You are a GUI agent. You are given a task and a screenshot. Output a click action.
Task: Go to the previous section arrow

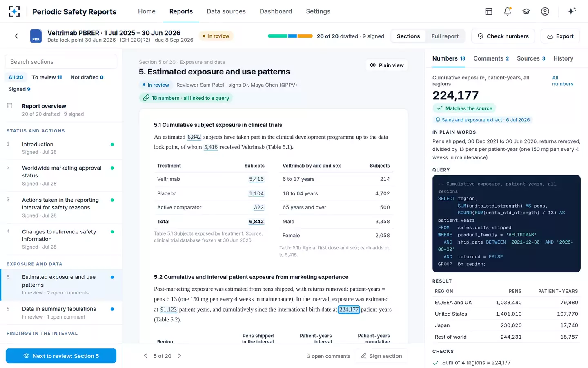145,356
